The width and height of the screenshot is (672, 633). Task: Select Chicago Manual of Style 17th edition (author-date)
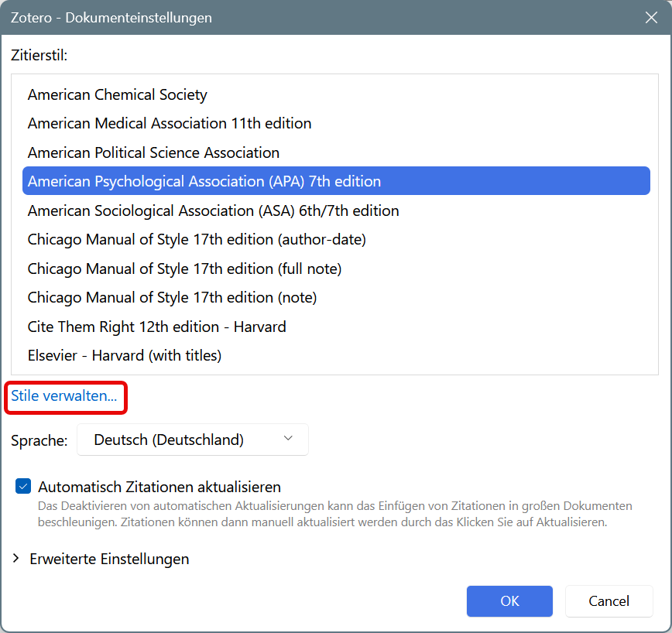[336, 239]
